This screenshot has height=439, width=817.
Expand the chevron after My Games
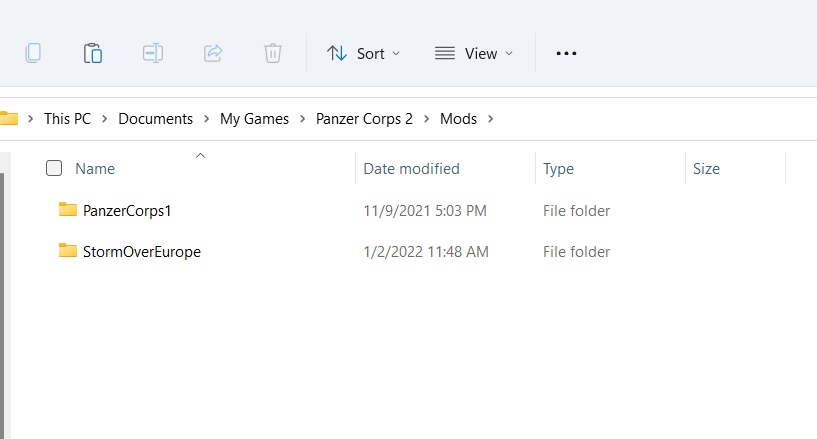point(303,119)
